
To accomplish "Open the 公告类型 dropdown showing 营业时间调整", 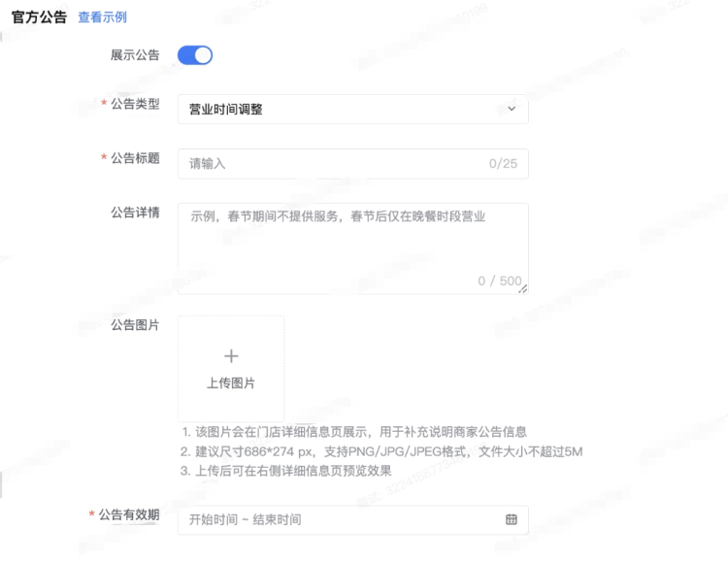I will 353,109.
